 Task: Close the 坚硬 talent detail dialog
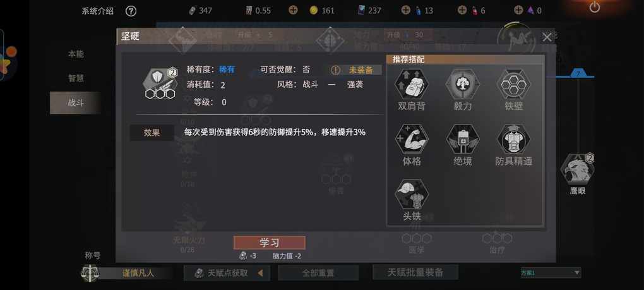[x=547, y=37]
